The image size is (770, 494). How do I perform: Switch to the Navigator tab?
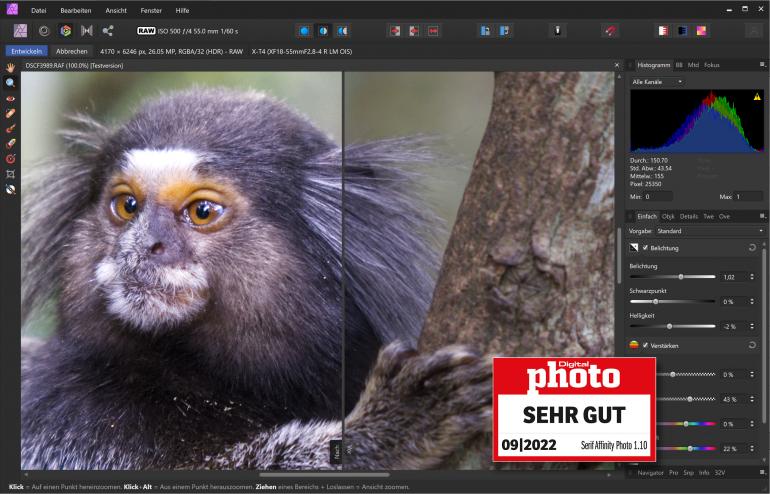(x=650, y=472)
